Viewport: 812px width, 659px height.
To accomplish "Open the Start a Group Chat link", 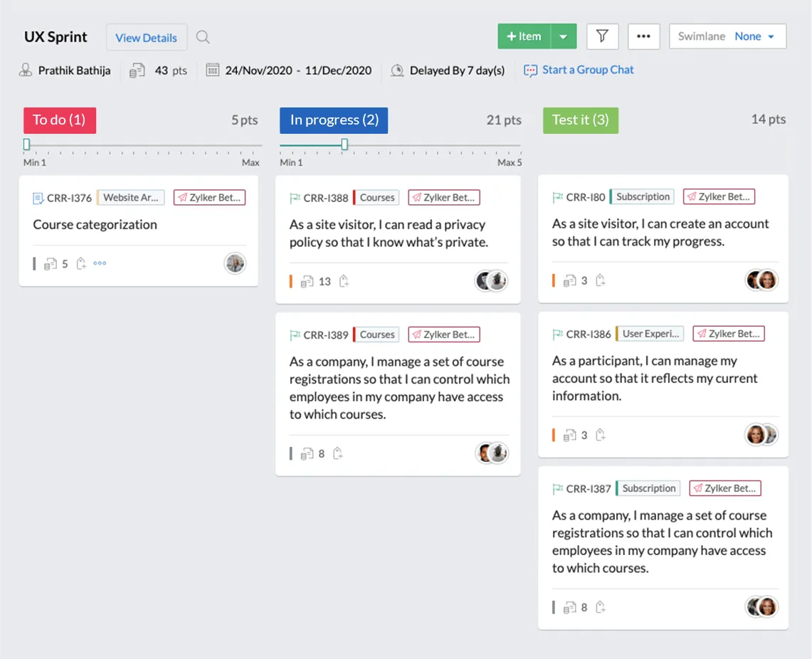I will [588, 70].
